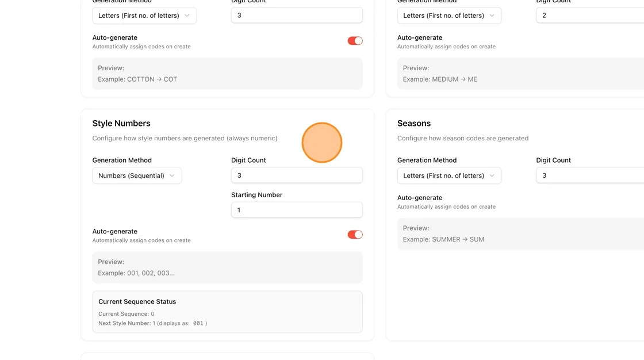
Task: Focus Digit Count field in Style Numbers card
Action: (x=297, y=175)
